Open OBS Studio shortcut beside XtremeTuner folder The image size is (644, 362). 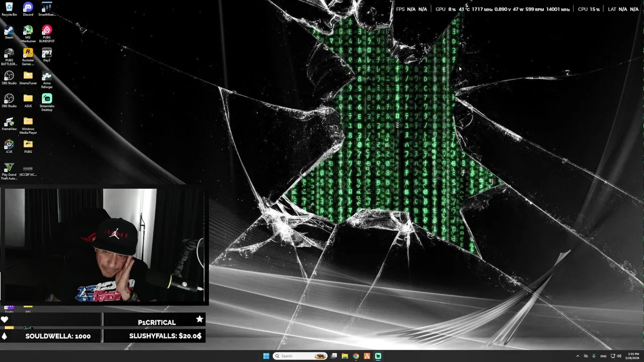(x=9, y=78)
